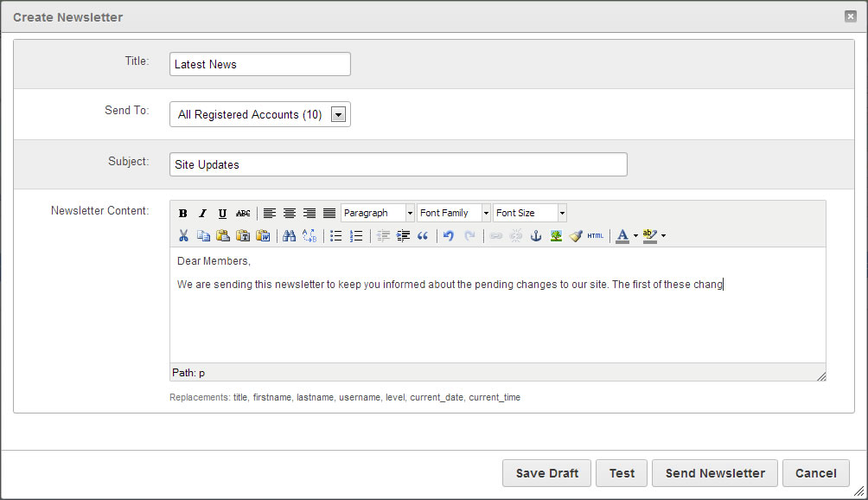Viewport: 868px width, 500px height.
Task: Open the HTML source editor
Action: (596, 236)
